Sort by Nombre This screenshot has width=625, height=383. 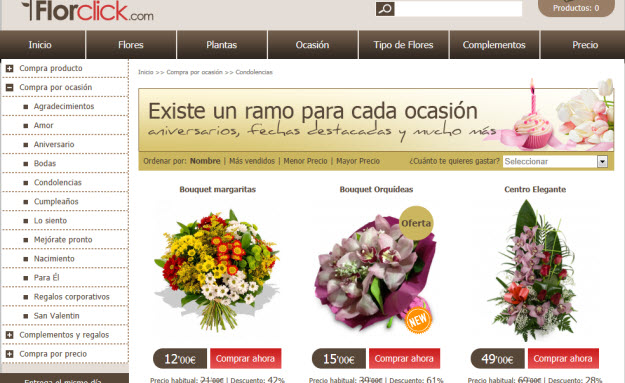tap(205, 161)
